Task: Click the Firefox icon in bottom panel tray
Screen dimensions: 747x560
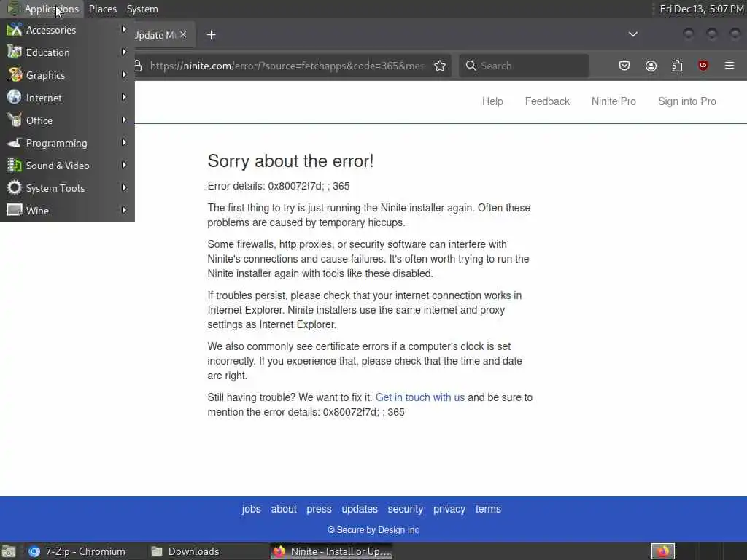Action: [662, 551]
